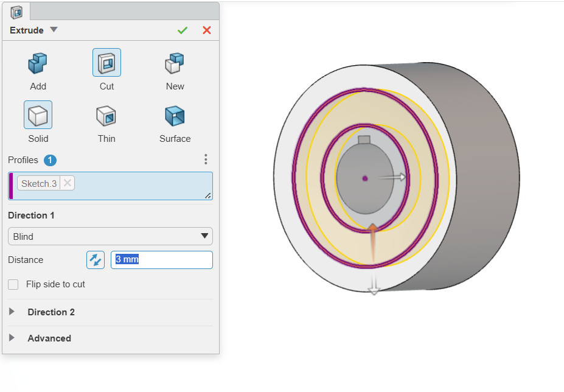Confirm extrude with green checkmark

coord(183,30)
